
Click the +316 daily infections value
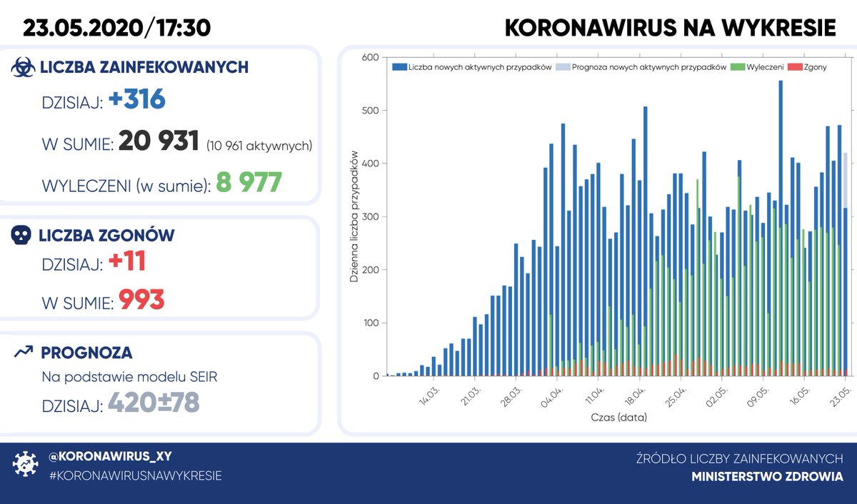point(137,101)
